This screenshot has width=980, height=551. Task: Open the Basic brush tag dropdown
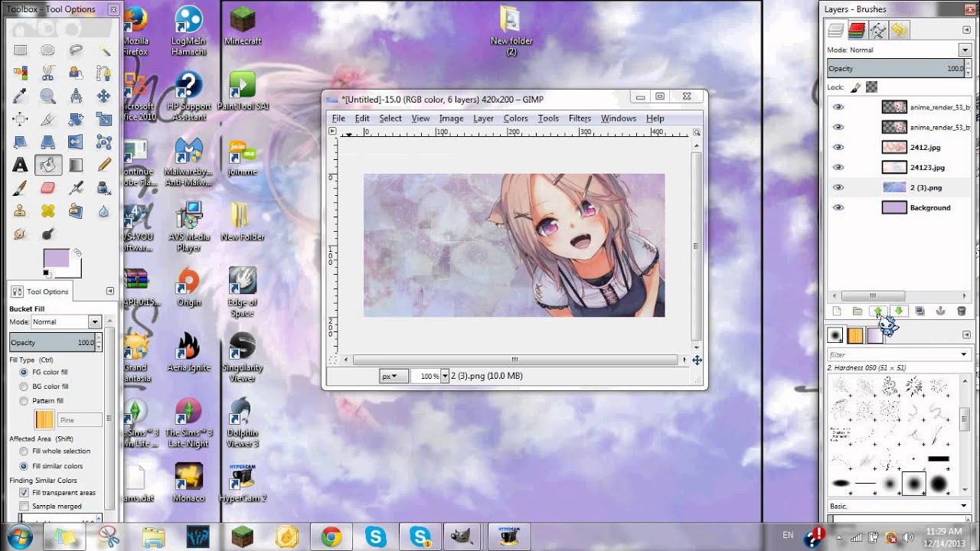[964, 506]
